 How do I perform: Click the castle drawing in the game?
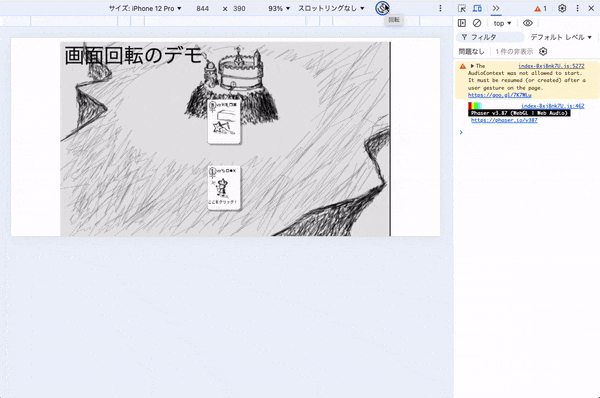click(233, 84)
